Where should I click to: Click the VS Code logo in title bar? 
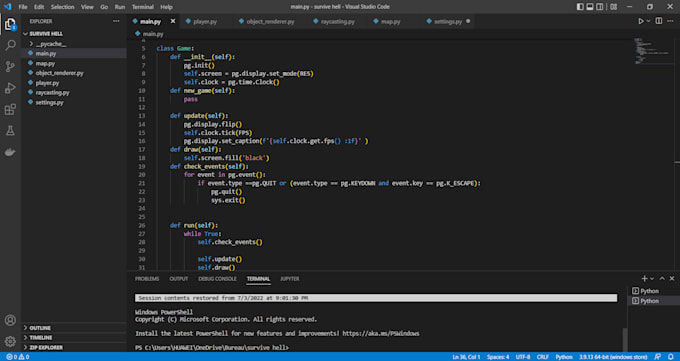point(8,7)
